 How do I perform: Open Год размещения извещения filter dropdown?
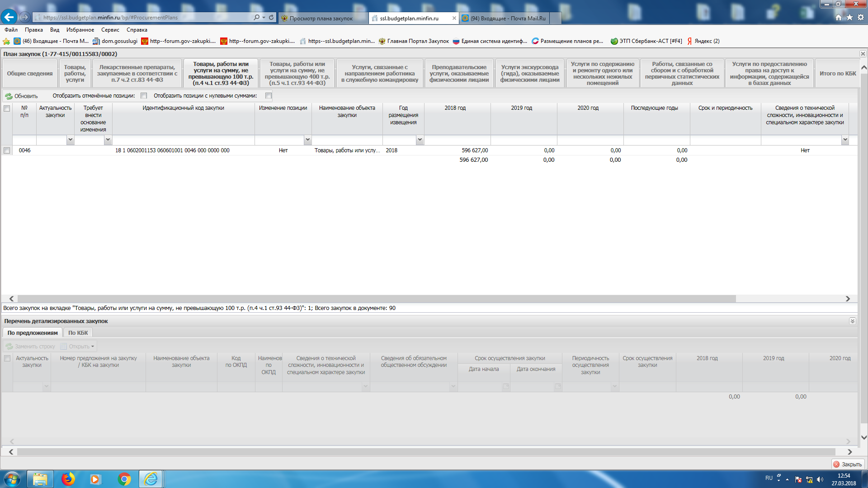click(x=420, y=140)
